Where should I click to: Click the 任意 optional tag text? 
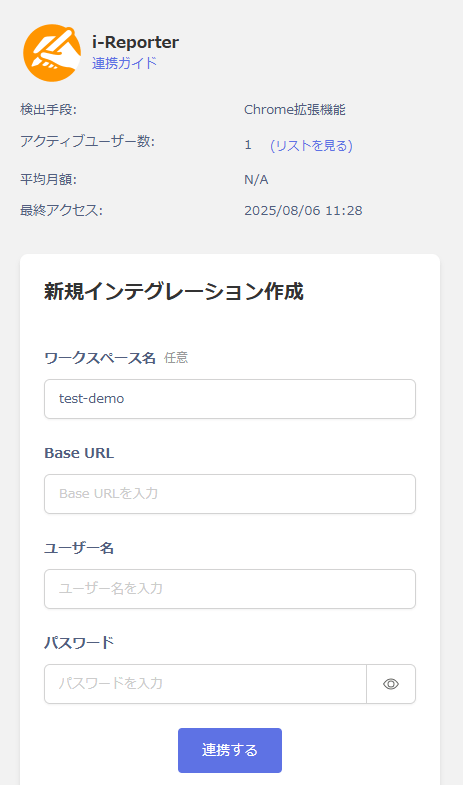pyautogui.click(x=176, y=357)
